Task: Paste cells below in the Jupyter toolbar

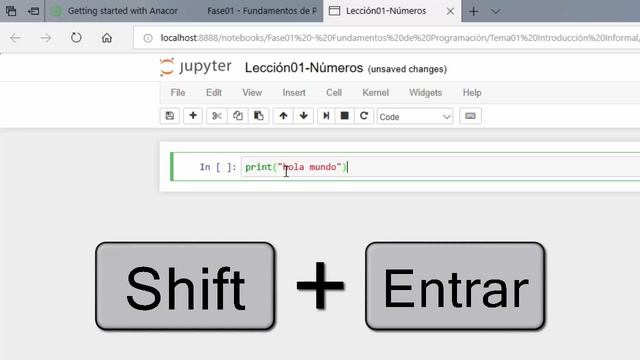Action: pyautogui.click(x=259, y=116)
